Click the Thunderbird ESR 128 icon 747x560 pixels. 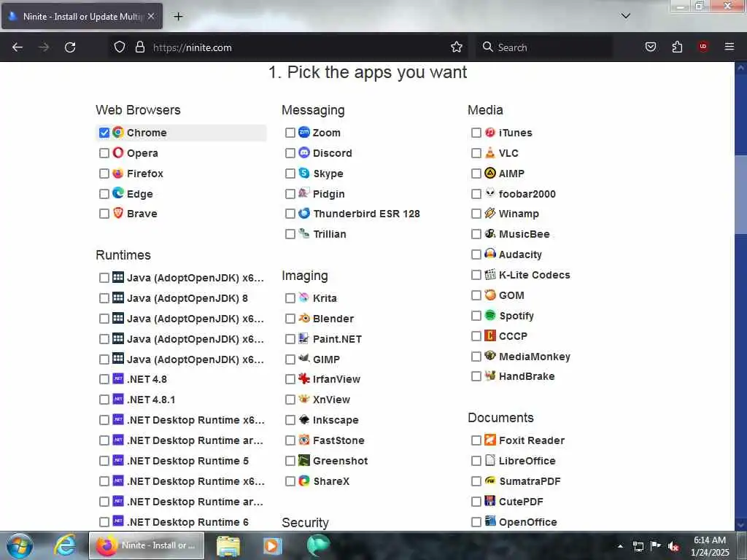pyautogui.click(x=304, y=213)
